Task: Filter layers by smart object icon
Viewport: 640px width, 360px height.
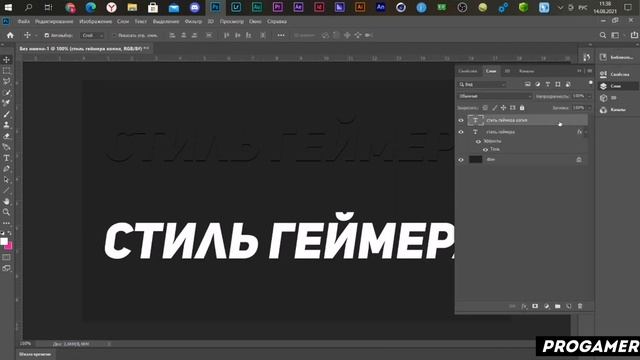Action: (568, 84)
